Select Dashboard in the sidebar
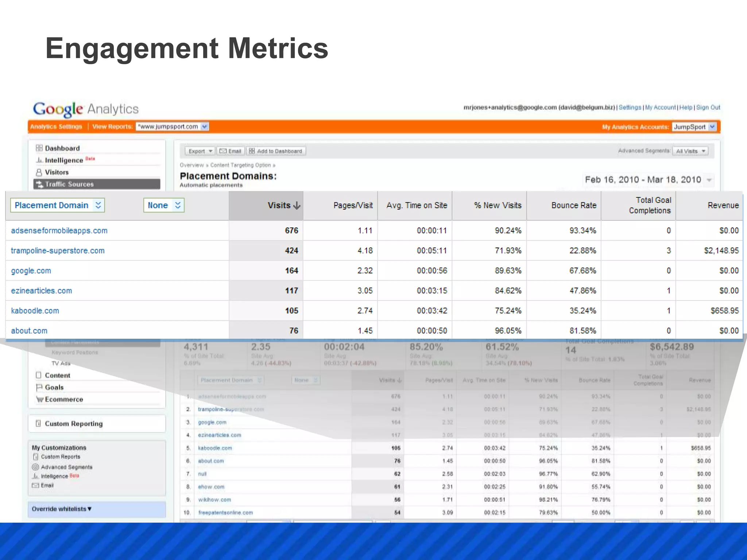The width and height of the screenshot is (747, 560). (x=62, y=148)
